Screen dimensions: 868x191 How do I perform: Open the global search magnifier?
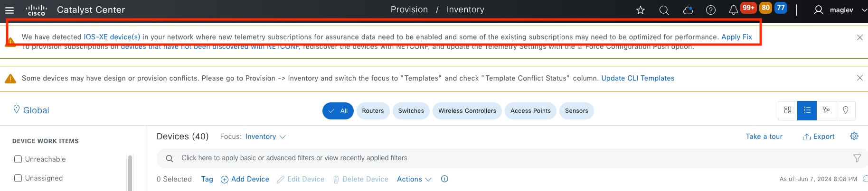pyautogui.click(x=664, y=10)
